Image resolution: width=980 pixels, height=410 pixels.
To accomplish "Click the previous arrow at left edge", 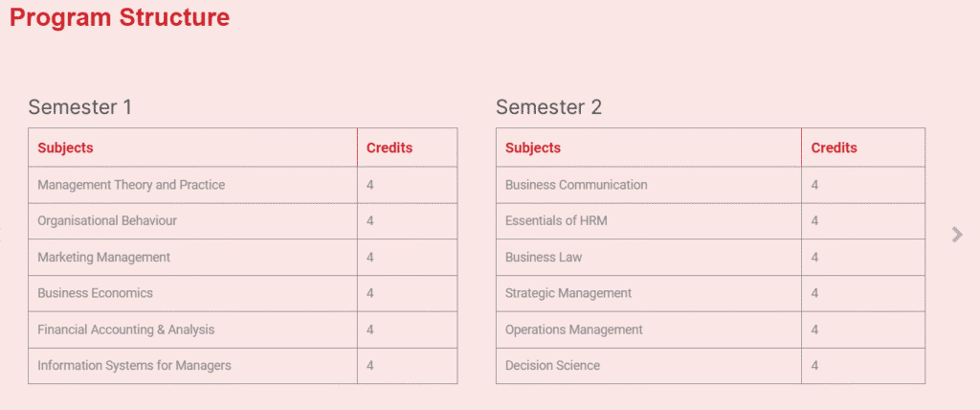I will [x=1, y=235].
